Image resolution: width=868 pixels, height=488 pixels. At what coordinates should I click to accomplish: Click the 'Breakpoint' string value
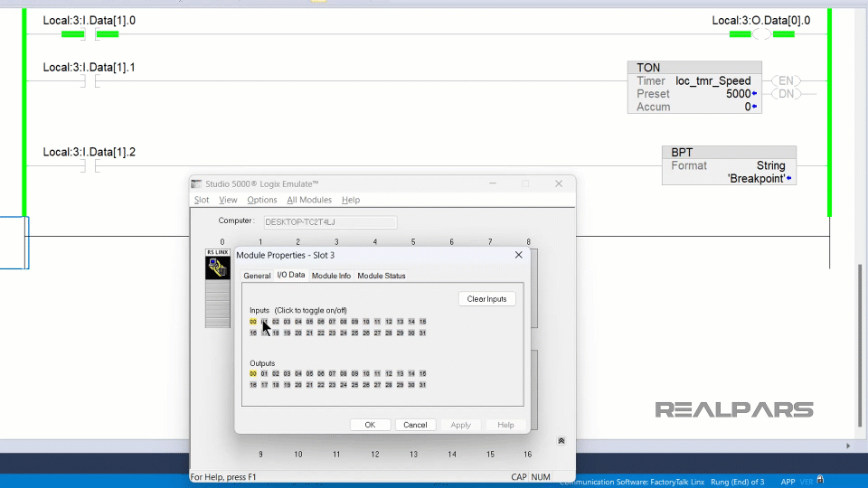click(756, 179)
